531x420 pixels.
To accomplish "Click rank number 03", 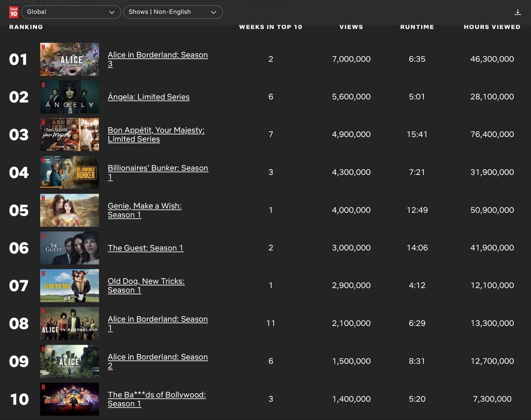I will click(19, 134).
